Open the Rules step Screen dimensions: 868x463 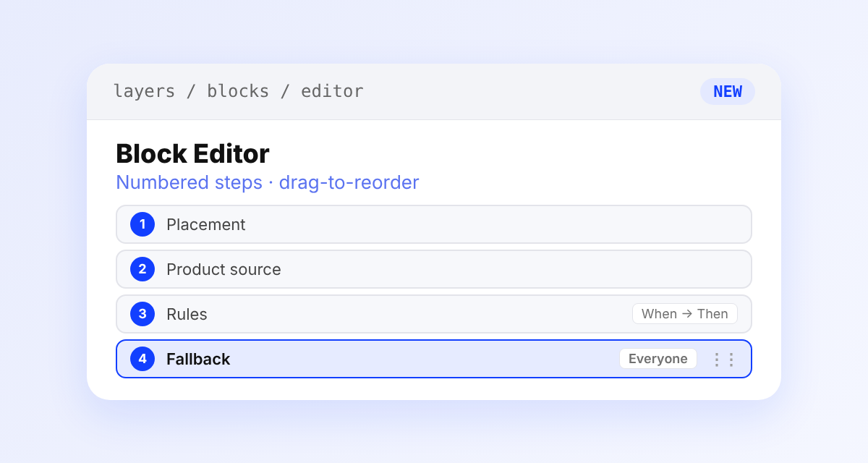coord(434,314)
